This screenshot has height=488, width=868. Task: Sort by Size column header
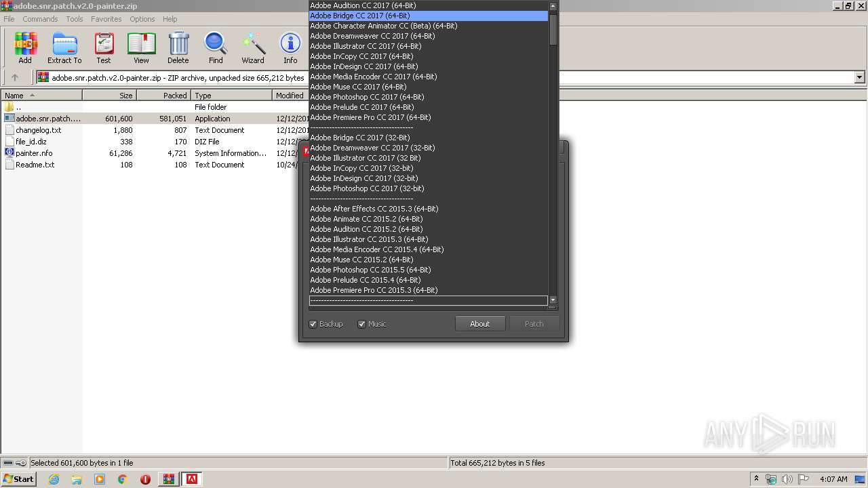coord(110,96)
